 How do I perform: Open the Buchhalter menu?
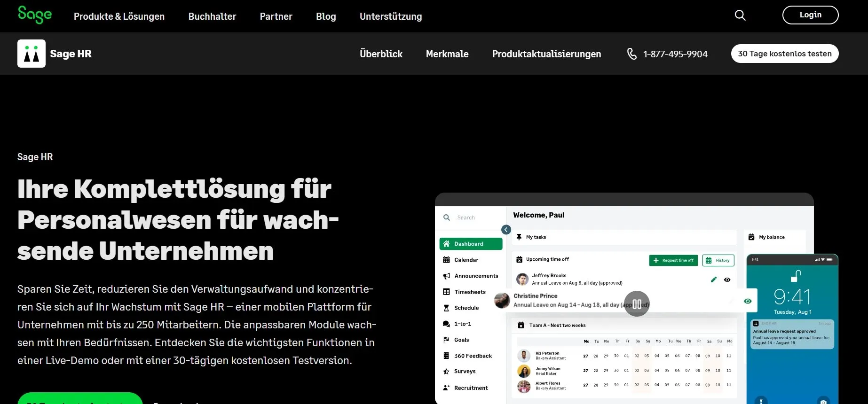(212, 16)
